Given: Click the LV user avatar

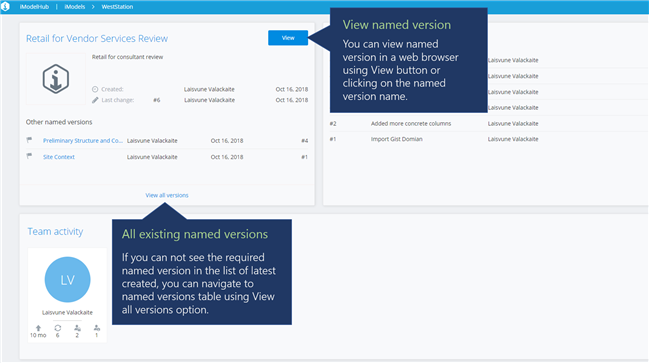Looking at the screenshot, I should pos(67,279).
